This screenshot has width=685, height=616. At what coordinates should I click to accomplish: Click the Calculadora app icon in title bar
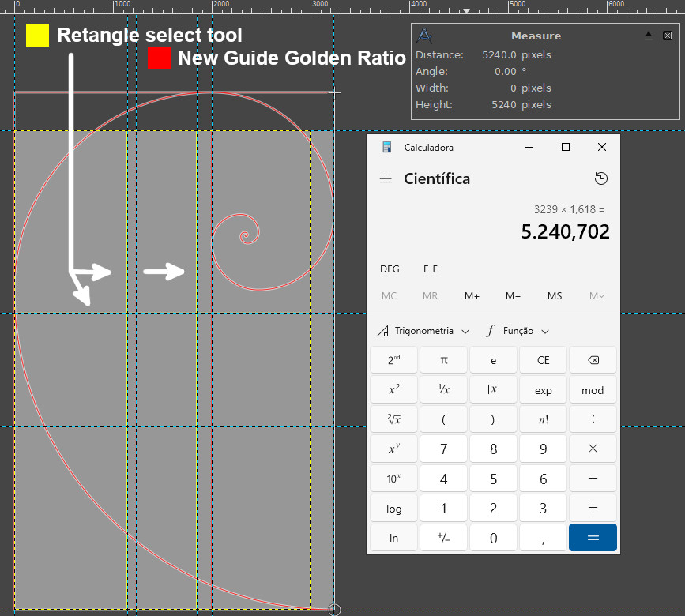387,147
